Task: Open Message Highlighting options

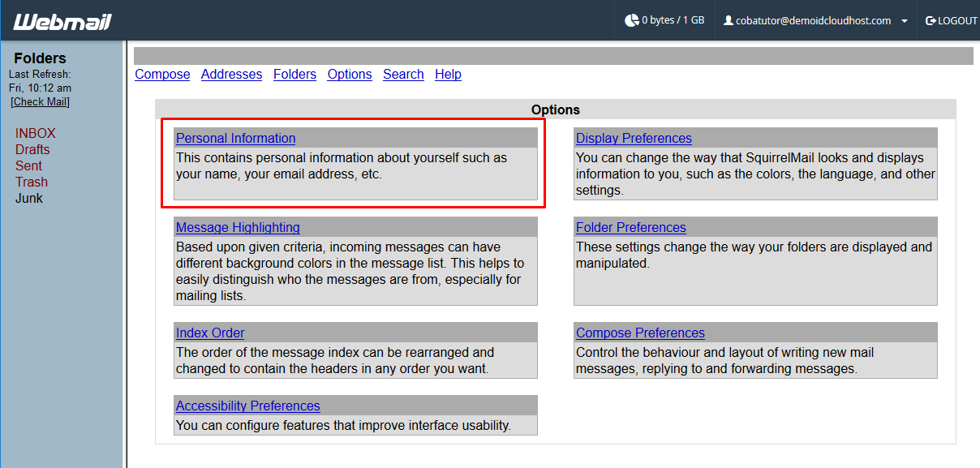Action: pos(238,227)
